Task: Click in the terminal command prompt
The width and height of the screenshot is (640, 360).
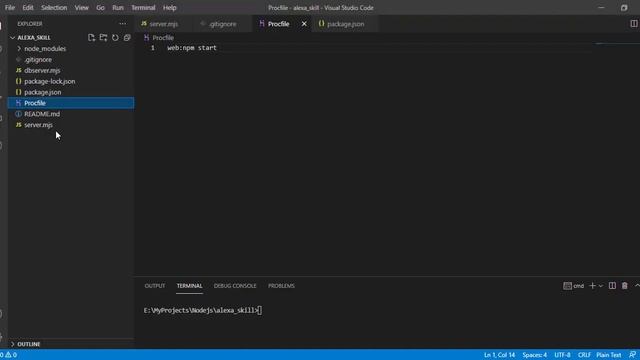Action: tap(203, 310)
